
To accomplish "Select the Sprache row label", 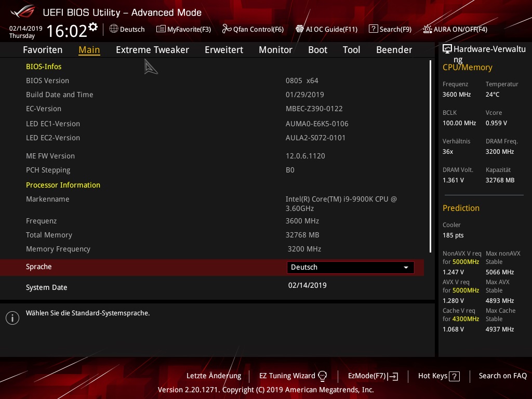I will pyautogui.click(x=38, y=267).
